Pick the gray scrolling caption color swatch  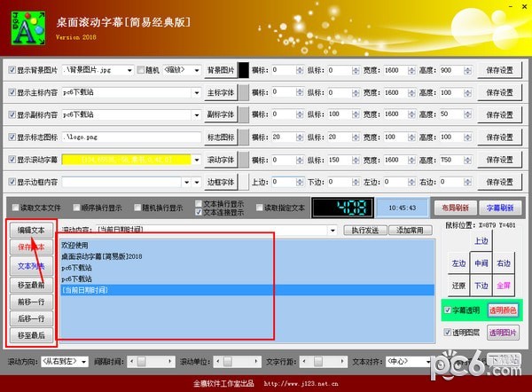pyautogui.click(x=244, y=160)
